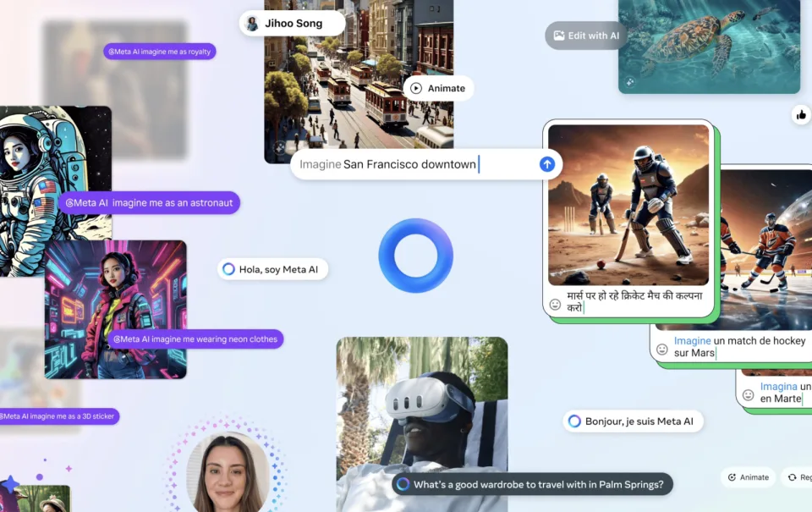
Task: Click the Edit with AI button
Action: tap(584, 36)
